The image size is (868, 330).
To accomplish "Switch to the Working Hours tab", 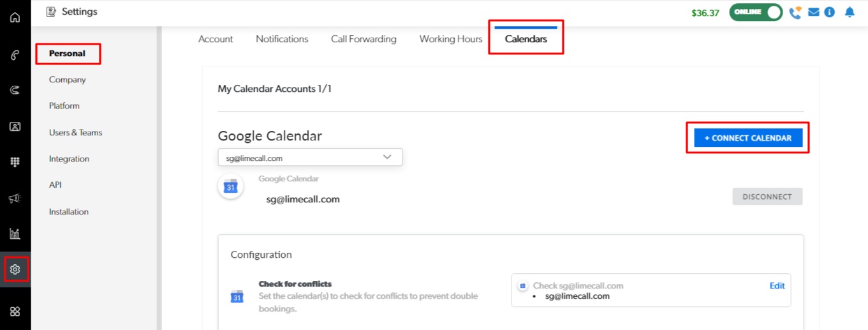I will point(451,39).
